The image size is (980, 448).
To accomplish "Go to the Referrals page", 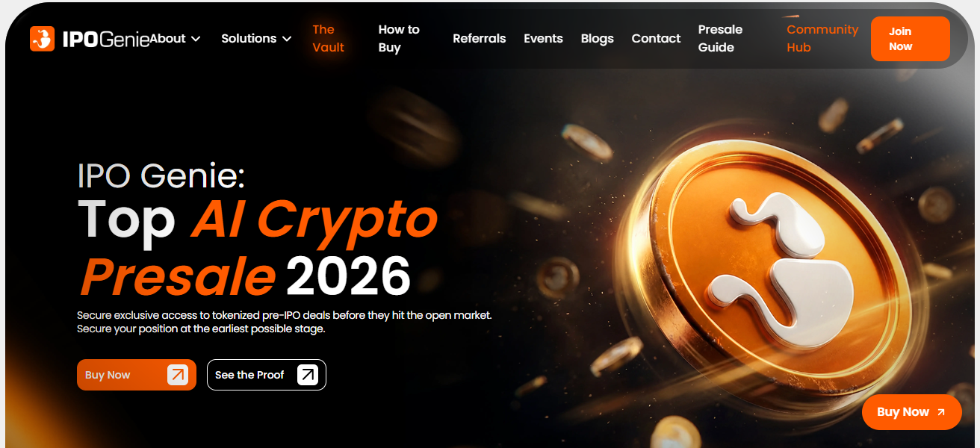I will (479, 39).
